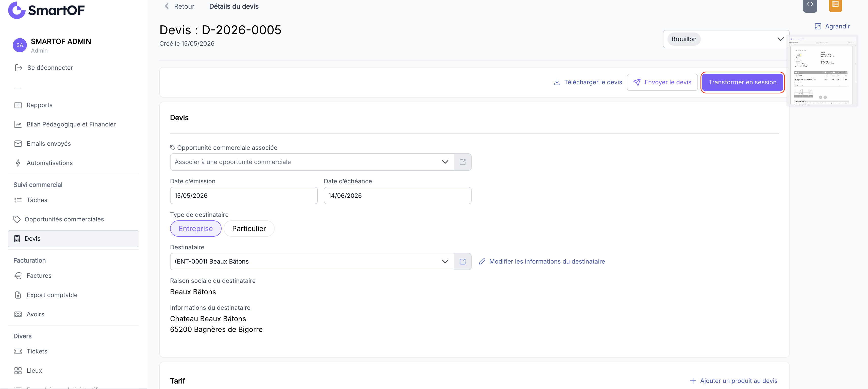Click the Emails envoyés envelope icon

click(18, 144)
